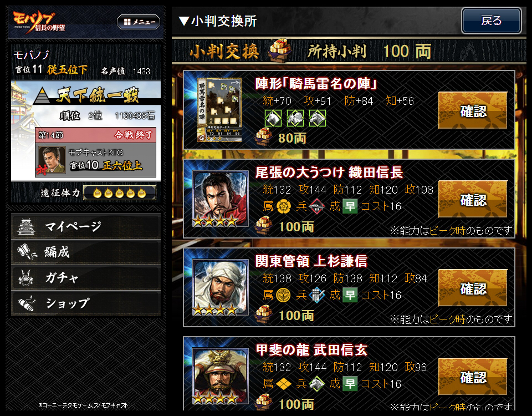Confirm exchange for 織田信長 card
This screenshot has height=416, width=532.
tap(473, 199)
